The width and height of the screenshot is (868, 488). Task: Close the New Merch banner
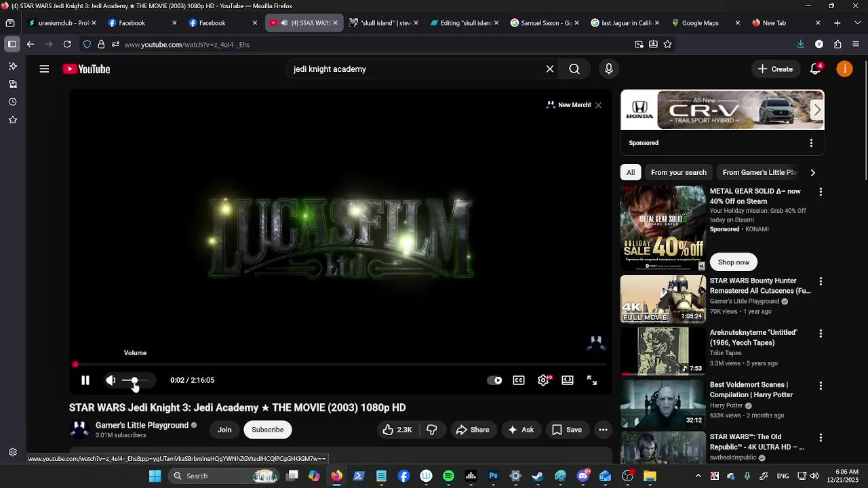coord(598,105)
